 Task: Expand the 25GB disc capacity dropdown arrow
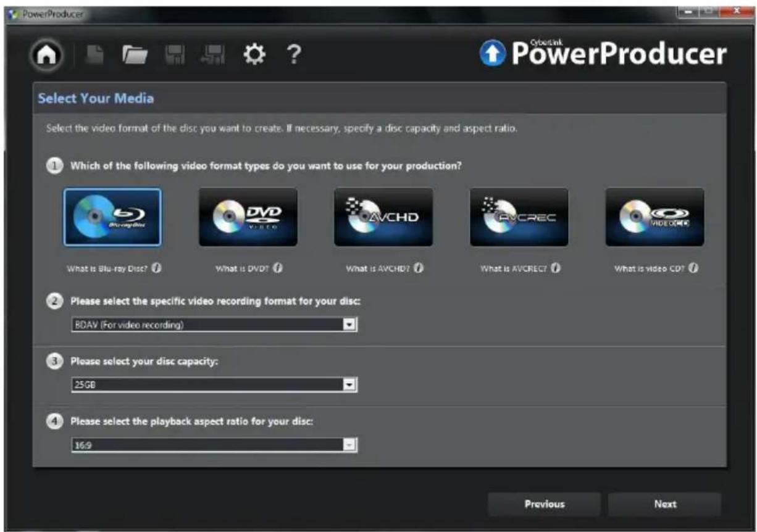349,384
